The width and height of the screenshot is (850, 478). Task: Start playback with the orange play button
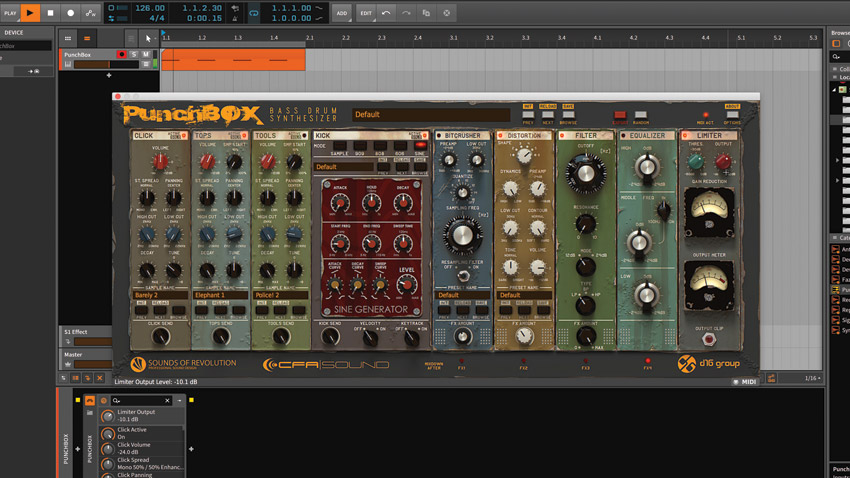click(x=30, y=12)
